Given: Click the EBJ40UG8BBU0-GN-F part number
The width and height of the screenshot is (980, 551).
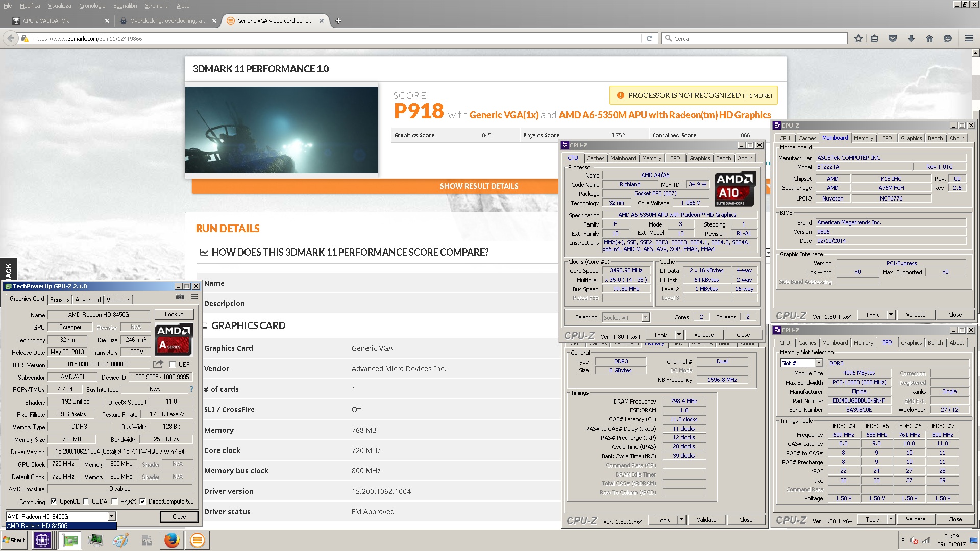Looking at the screenshot, I should pos(859,400).
